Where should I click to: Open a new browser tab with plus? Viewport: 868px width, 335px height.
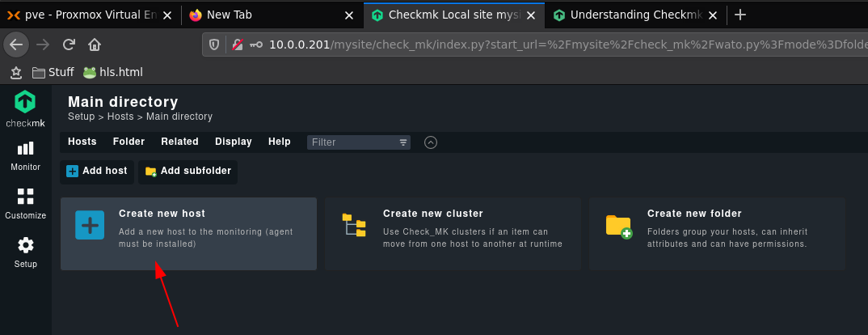(x=740, y=15)
